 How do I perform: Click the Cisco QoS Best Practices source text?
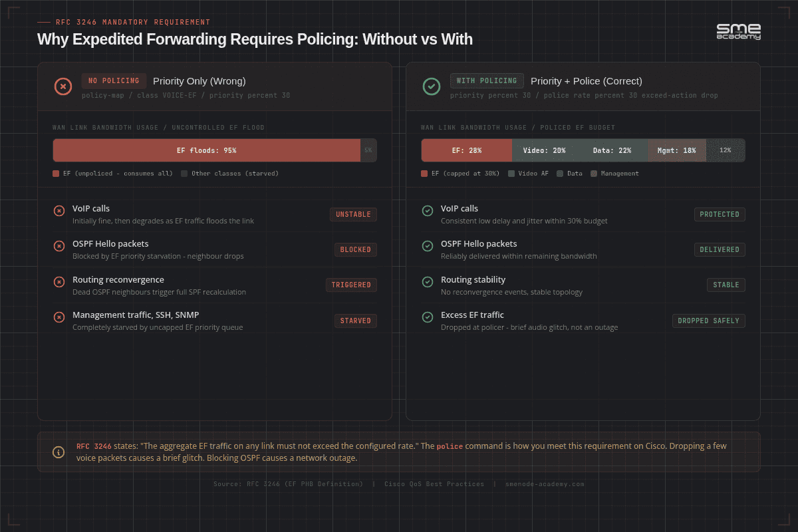[434, 484]
